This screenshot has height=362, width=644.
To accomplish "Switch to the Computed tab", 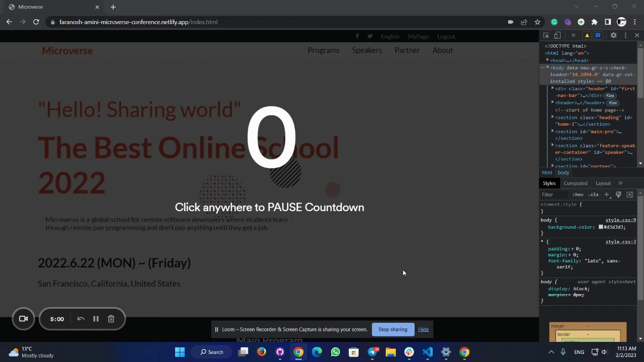I will (576, 183).
